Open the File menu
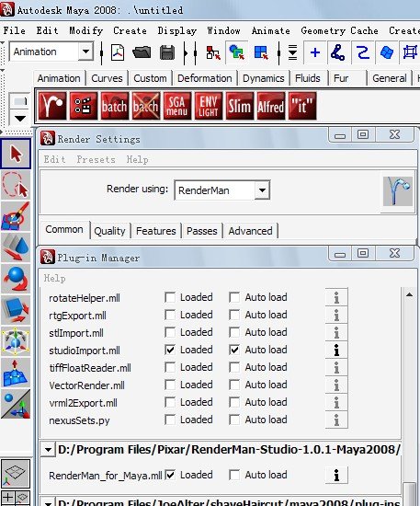 point(15,30)
